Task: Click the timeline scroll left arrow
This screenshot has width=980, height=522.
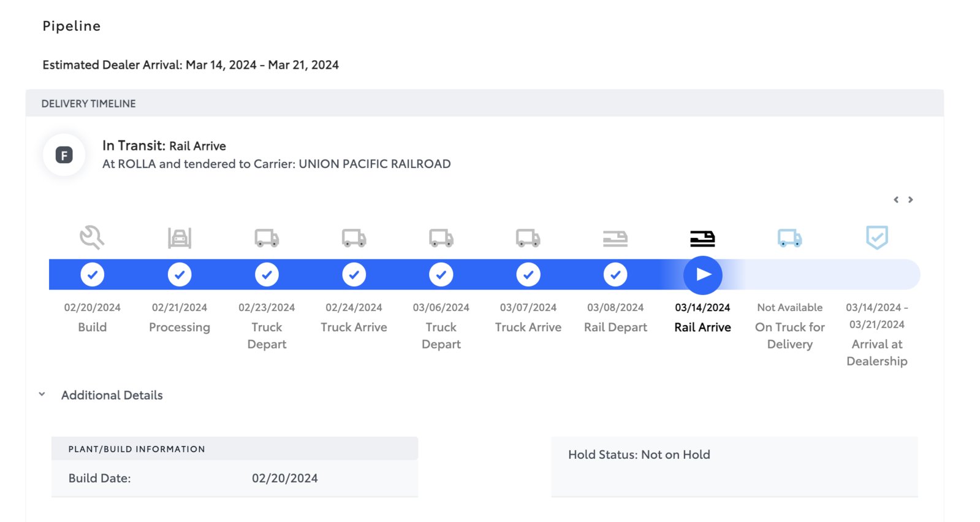Action: 896,199
